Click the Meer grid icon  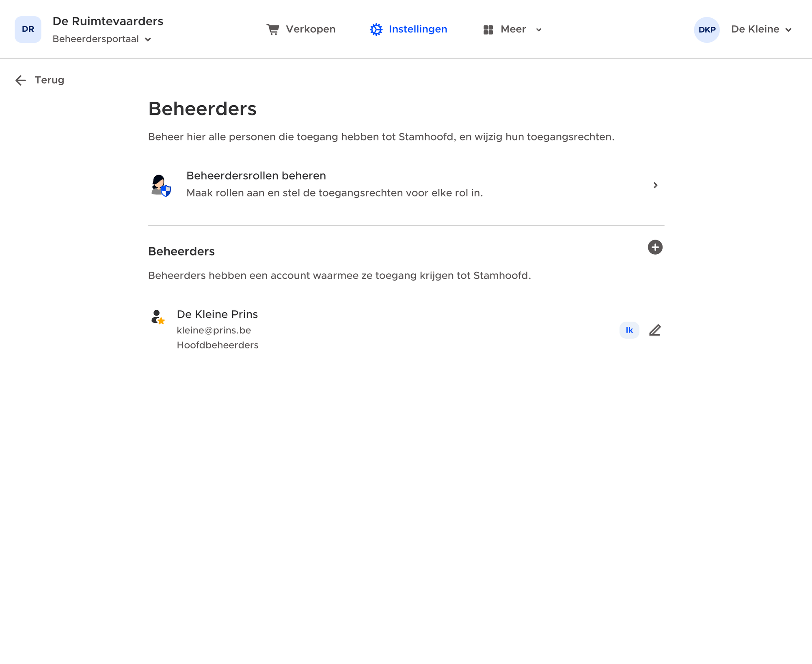(488, 30)
